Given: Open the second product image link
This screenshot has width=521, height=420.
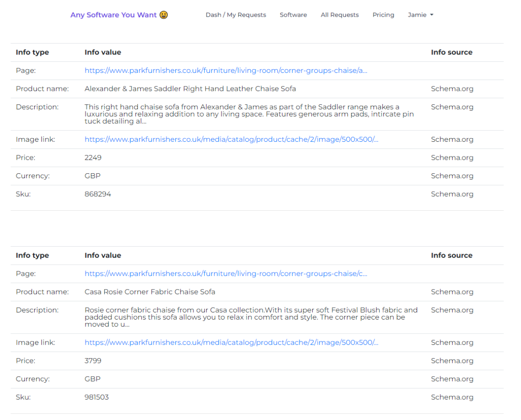Looking at the screenshot, I should pyautogui.click(x=231, y=343).
